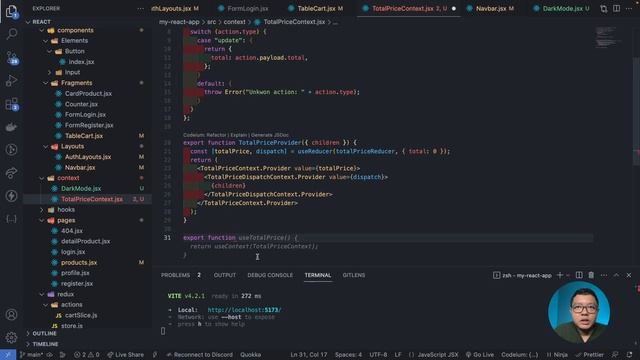Click the remote window indicator in status bar
Image resolution: width=640 pixels, height=360 pixels.
[8, 355]
